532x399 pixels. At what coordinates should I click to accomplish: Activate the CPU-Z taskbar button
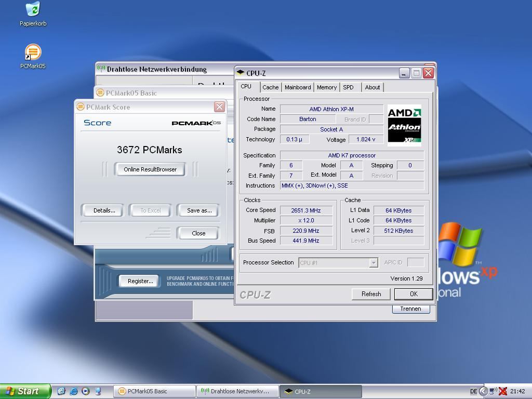pos(321,391)
